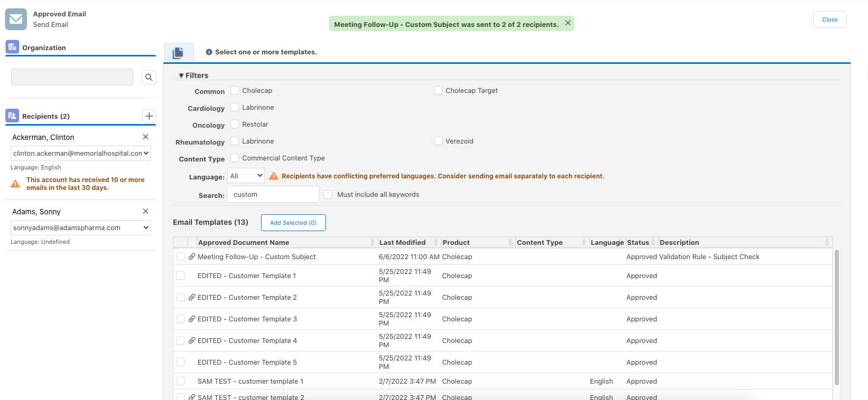Remove recipient Ackerman, Clinton
This screenshot has height=400, width=868.
[146, 137]
